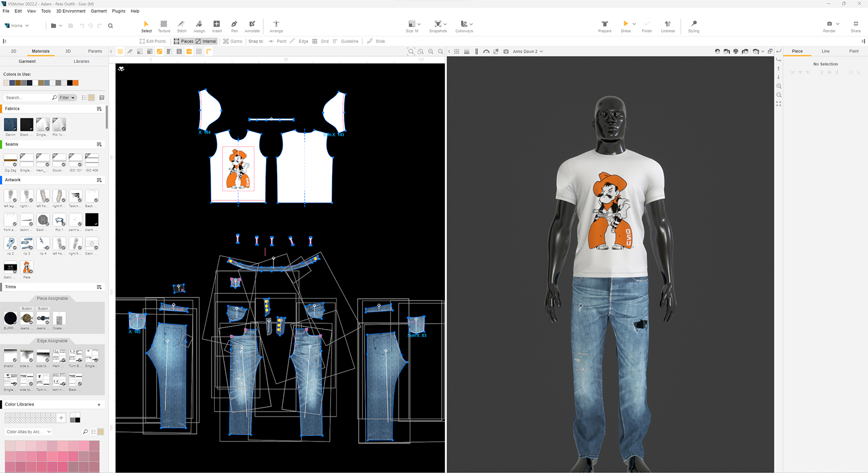The height and width of the screenshot is (473, 868).
Task: Fit view with the collapse arrows icon
Action: click(x=778, y=104)
